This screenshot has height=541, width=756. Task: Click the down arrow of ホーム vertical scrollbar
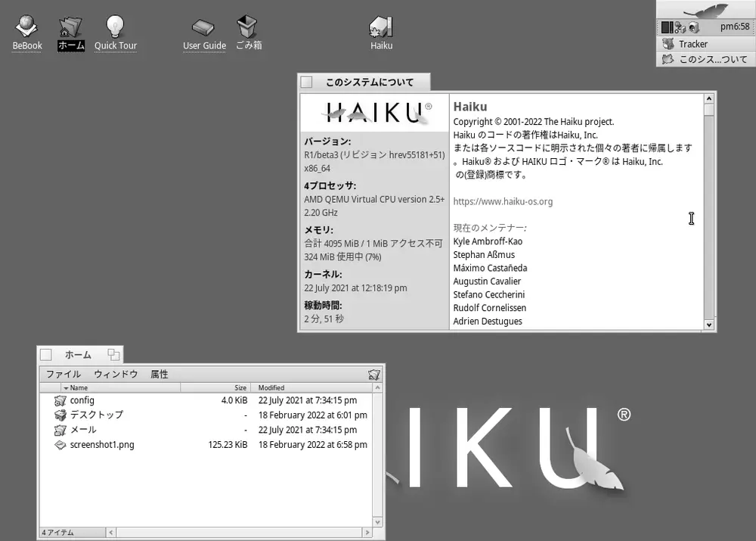point(377,522)
